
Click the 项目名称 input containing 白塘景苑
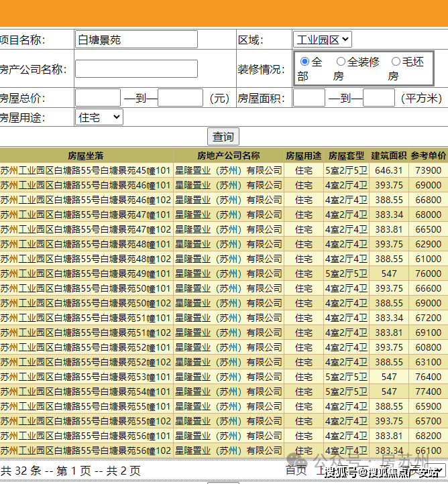(136, 39)
